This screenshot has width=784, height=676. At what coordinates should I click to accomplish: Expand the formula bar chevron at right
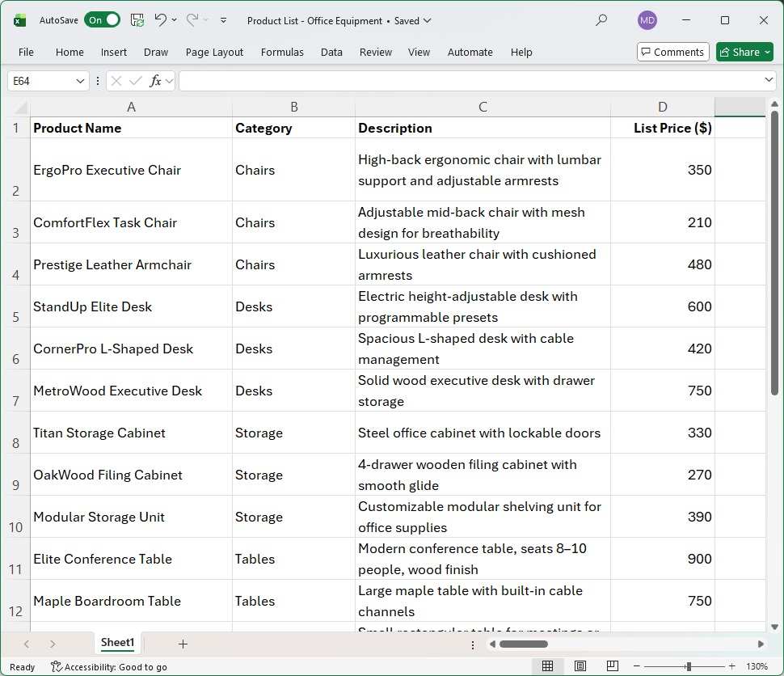(769, 80)
